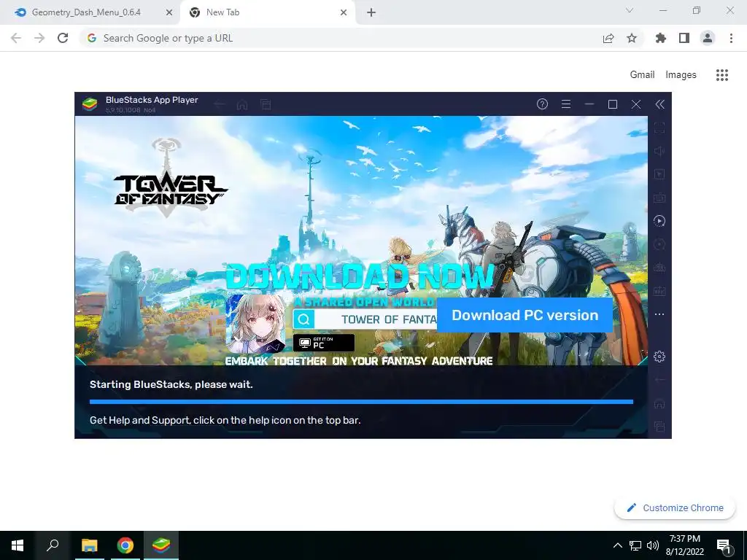Toggle BlueStacks full screen icon in sidebar
Screen dimensions: 747x560
tap(659, 128)
